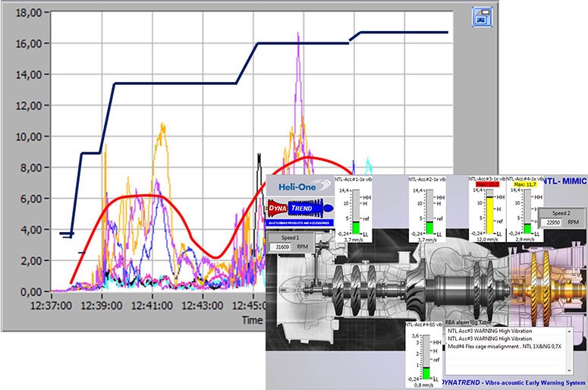Click the '2,00' y-axis label
588x390 pixels.
point(31,260)
